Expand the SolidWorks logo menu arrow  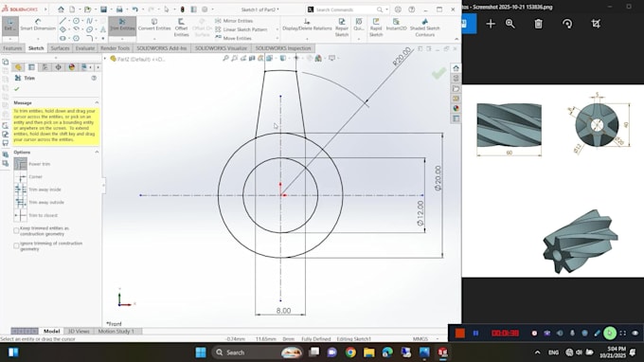45,9
